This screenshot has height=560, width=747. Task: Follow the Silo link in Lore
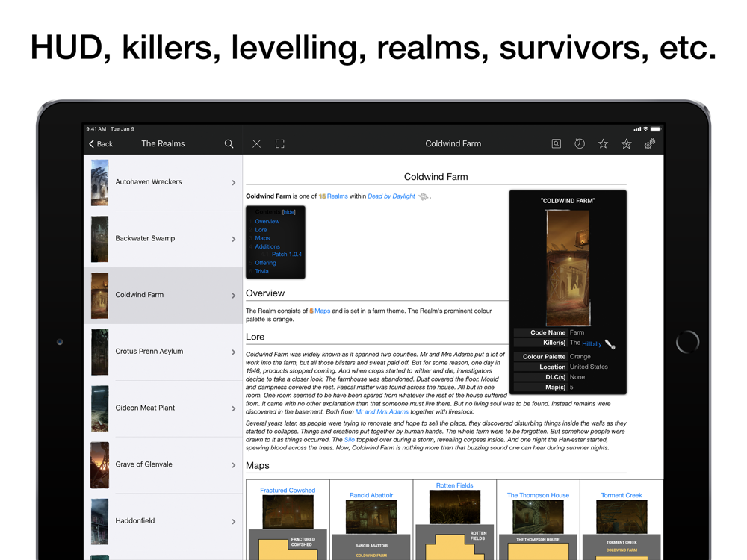point(349,440)
